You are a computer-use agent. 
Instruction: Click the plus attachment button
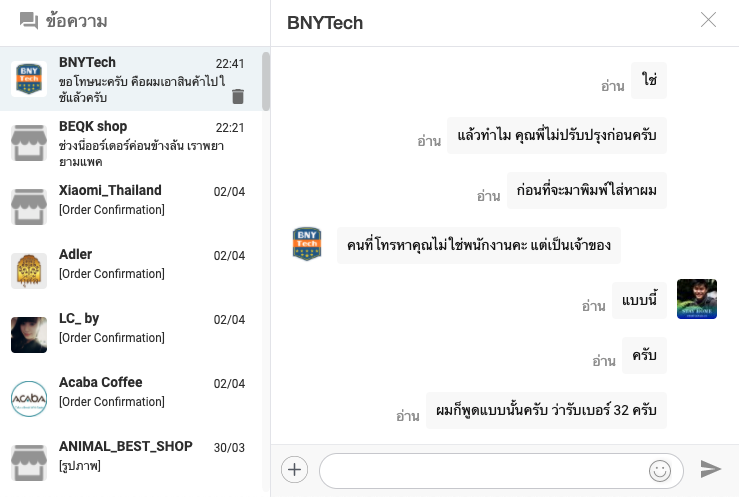(294, 469)
